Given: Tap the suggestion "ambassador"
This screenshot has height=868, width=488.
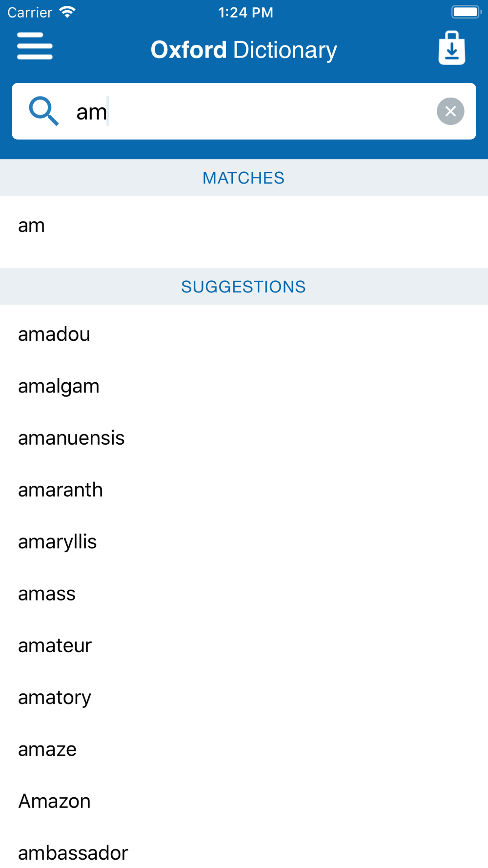Looking at the screenshot, I should pyautogui.click(x=73, y=853).
